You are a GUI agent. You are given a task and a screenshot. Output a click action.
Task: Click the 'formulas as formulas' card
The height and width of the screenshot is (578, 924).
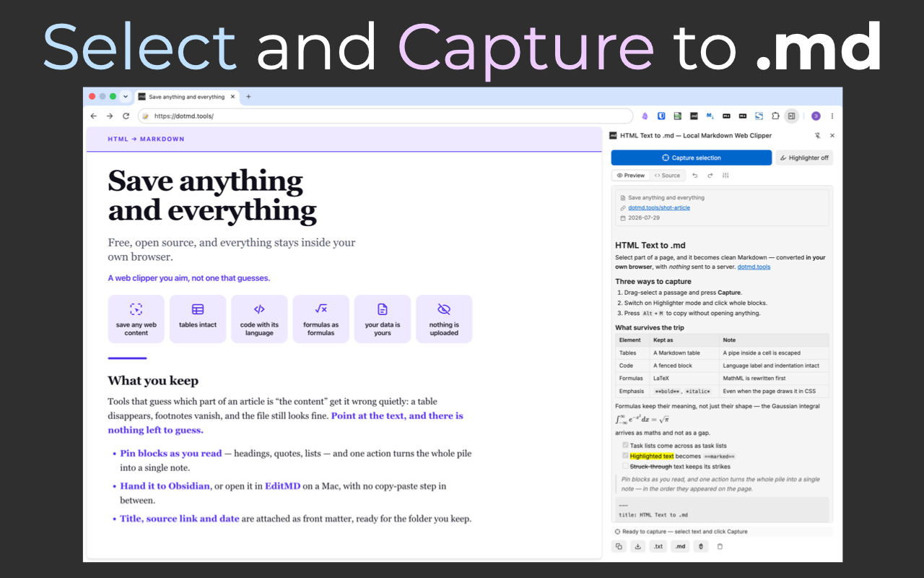pyautogui.click(x=321, y=319)
